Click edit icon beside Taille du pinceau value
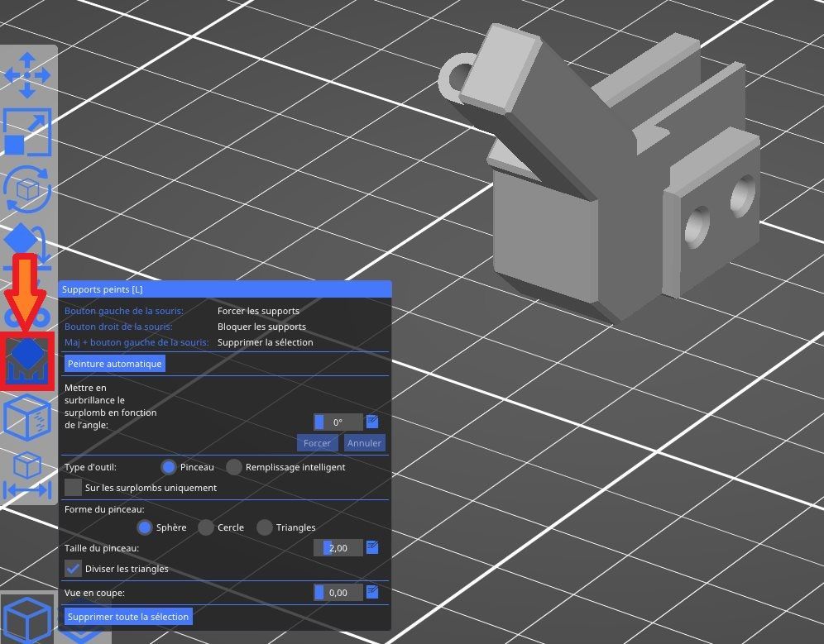The height and width of the screenshot is (644, 824). point(372,547)
